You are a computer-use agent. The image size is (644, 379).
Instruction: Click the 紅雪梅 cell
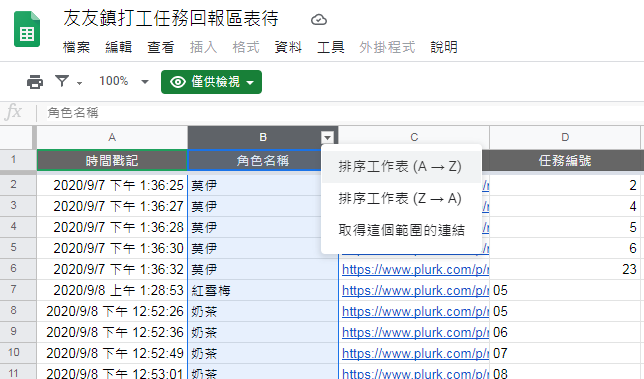pyautogui.click(x=263, y=290)
